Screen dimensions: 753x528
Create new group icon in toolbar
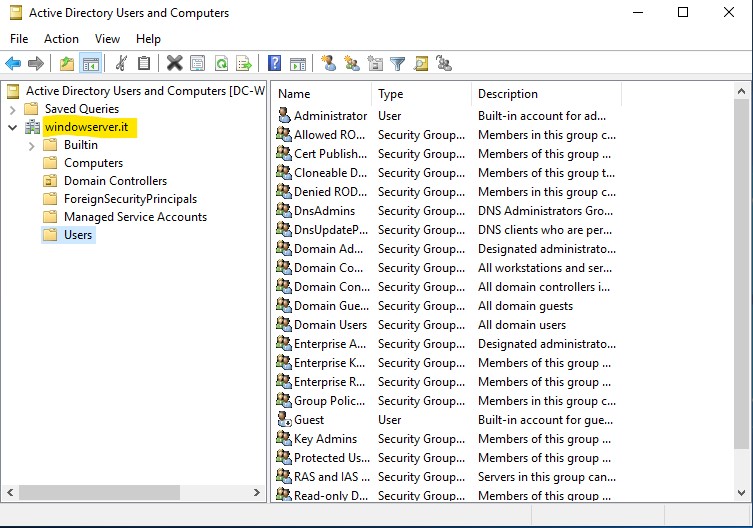[352, 63]
